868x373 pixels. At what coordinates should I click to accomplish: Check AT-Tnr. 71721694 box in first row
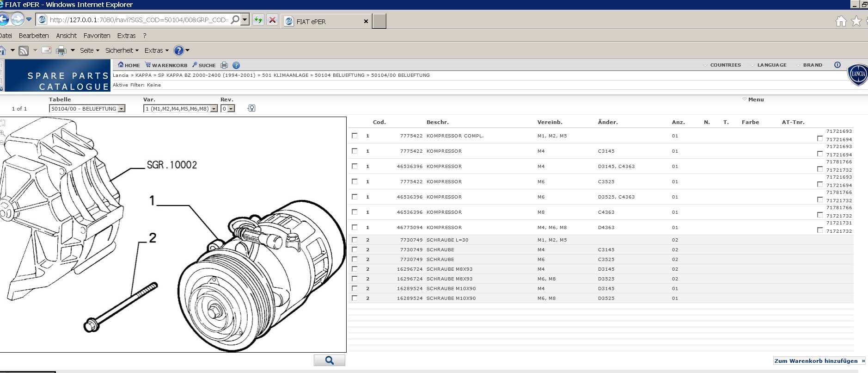(x=820, y=138)
